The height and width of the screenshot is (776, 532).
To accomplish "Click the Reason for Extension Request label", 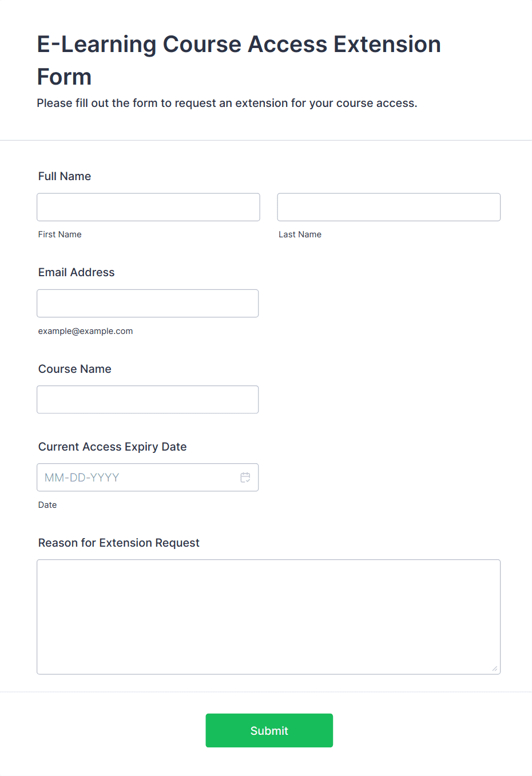I will point(119,543).
